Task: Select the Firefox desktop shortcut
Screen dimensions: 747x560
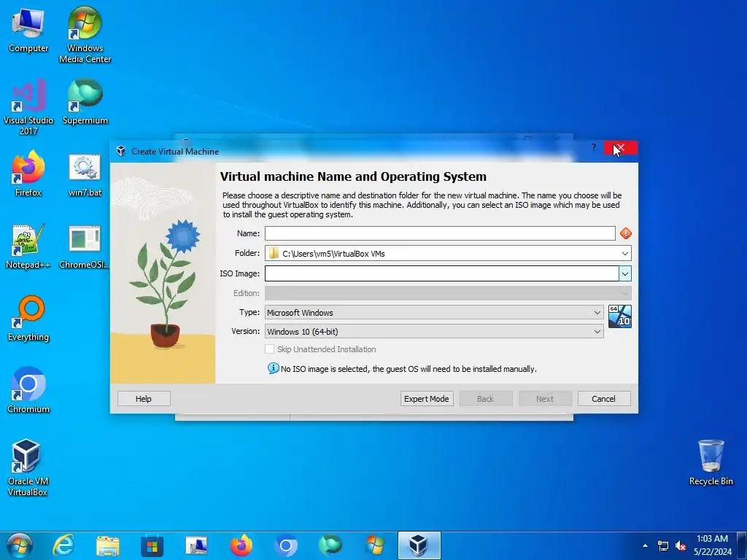Action: point(28,174)
